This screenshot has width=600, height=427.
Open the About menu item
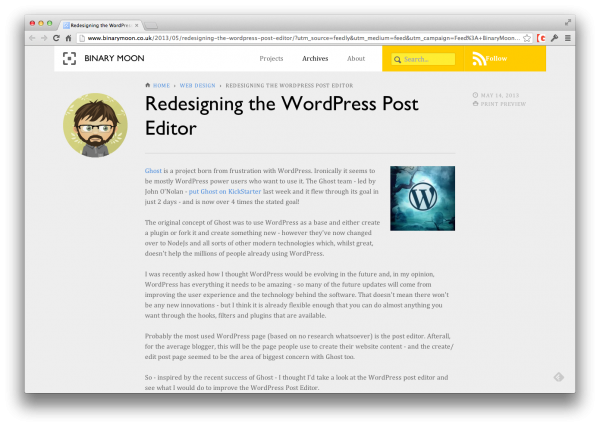click(356, 59)
